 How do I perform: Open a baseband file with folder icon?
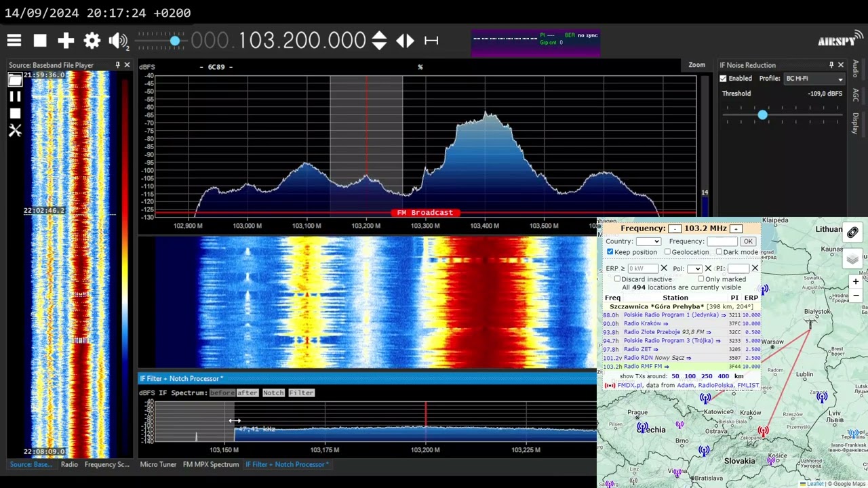pos(15,79)
